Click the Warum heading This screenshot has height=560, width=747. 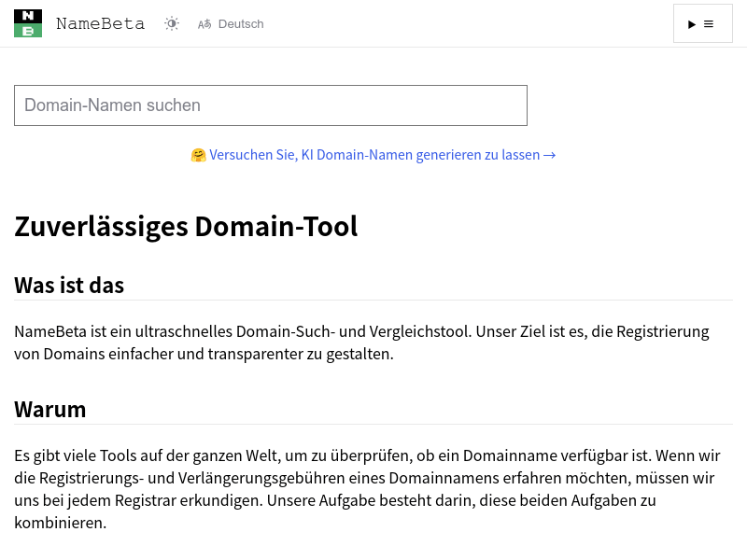(x=50, y=410)
